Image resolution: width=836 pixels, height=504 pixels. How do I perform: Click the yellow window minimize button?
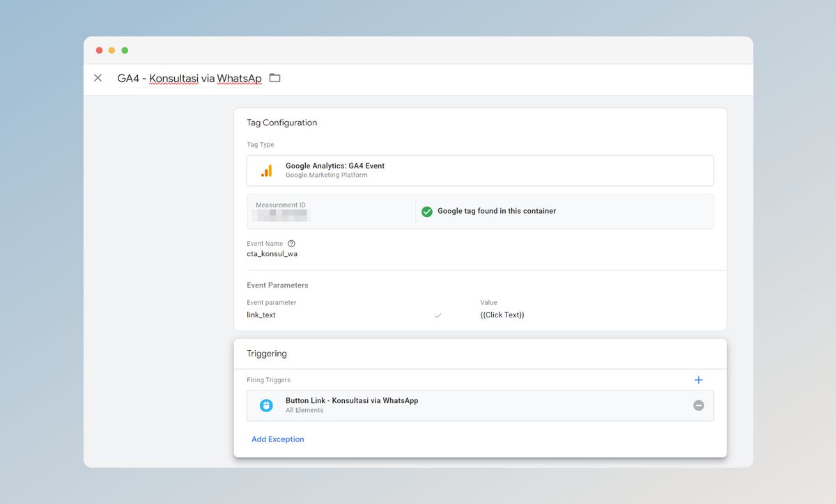tap(112, 50)
